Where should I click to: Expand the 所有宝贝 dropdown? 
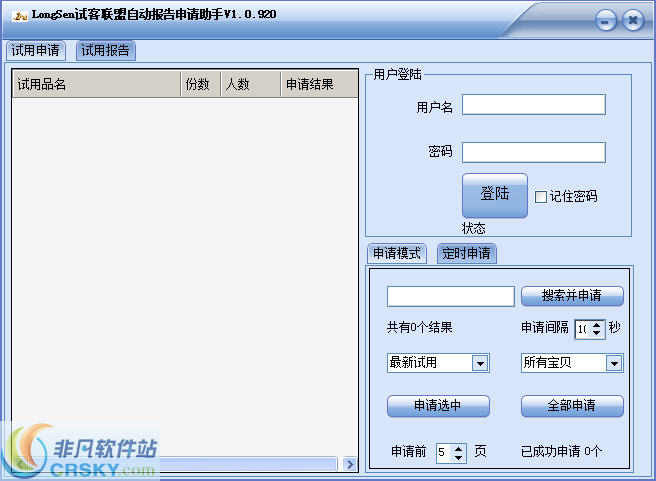click(x=614, y=363)
